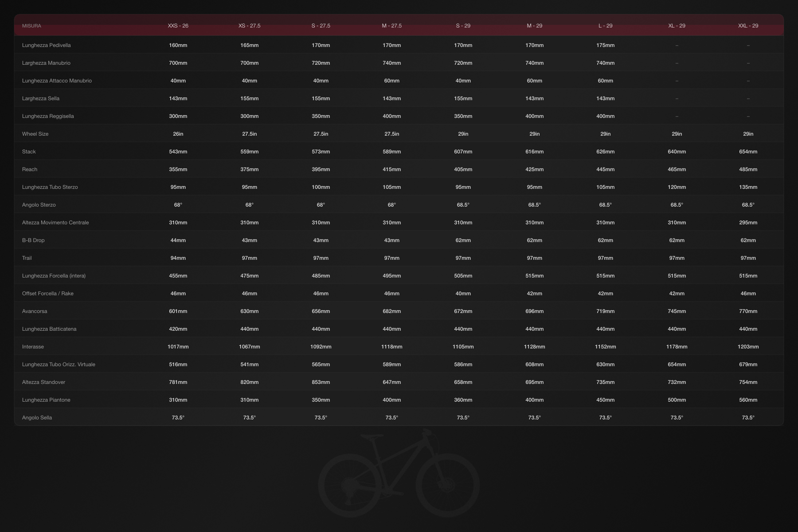The height and width of the screenshot is (532, 798).
Task: Click the faded bicycle silhouette image
Action: click(399, 473)
